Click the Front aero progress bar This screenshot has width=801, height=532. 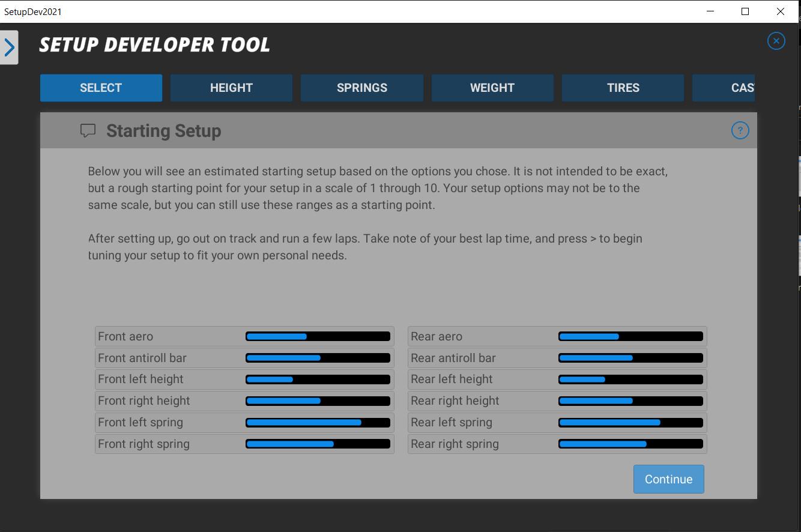click(318, 336)
